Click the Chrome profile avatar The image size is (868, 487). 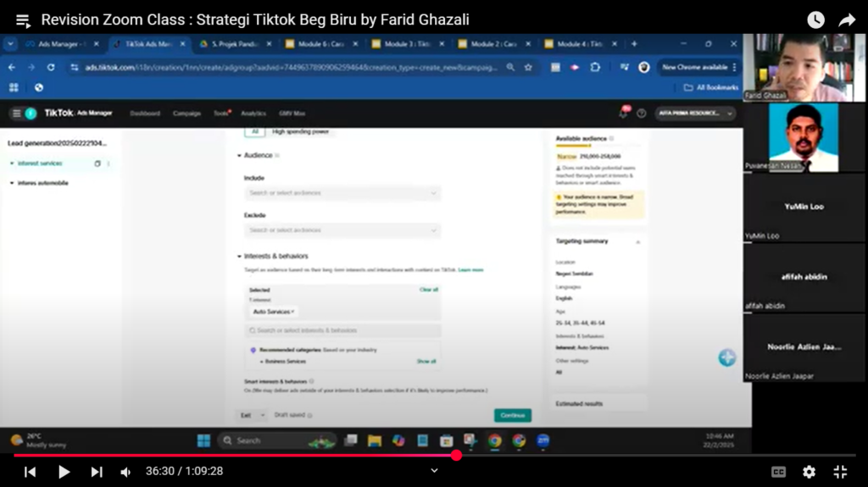[644, 68]
